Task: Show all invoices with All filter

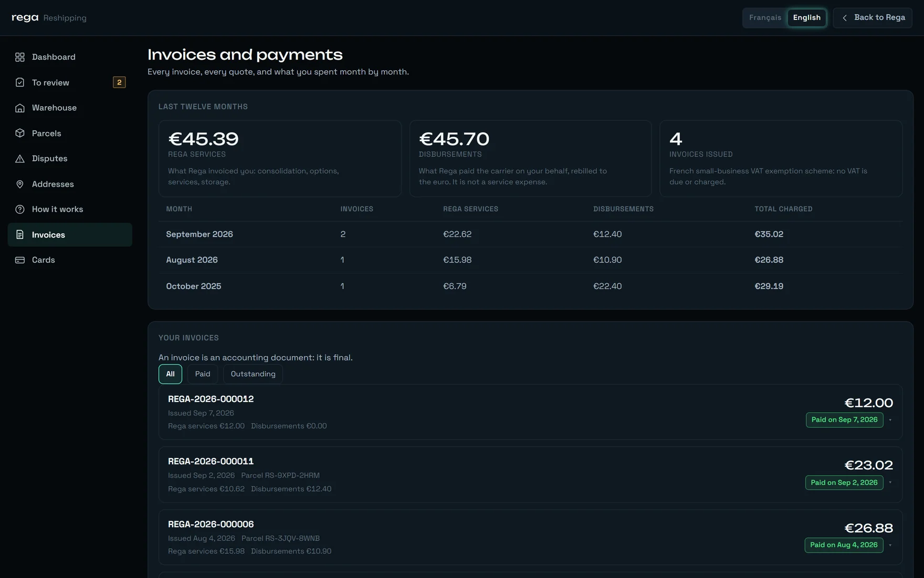Action: 170,374
